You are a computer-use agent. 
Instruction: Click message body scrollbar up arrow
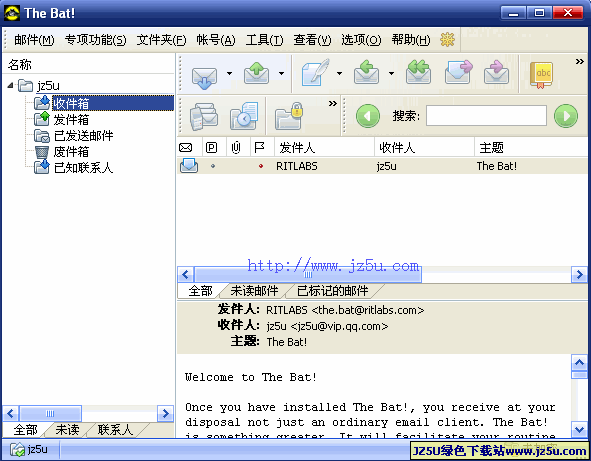[x=579, y=363]
